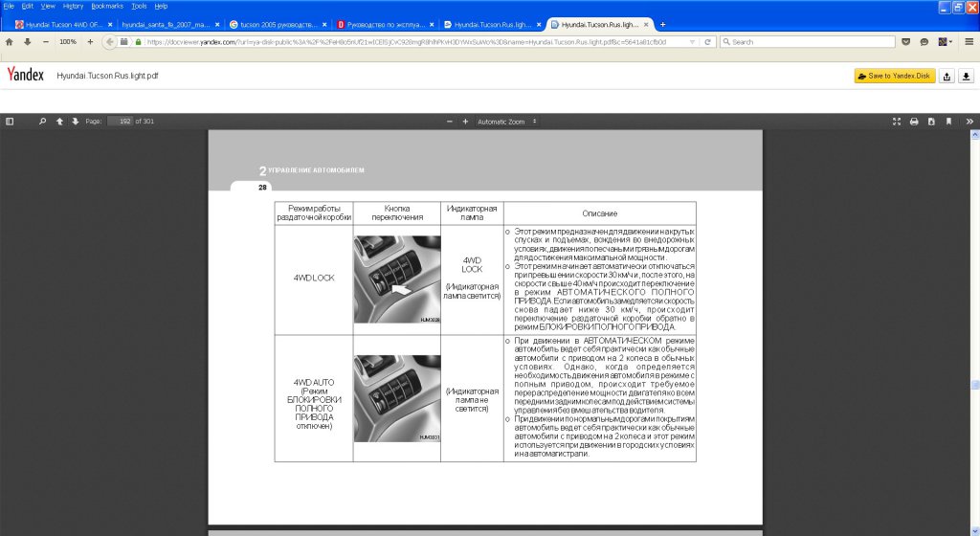Zoom in the PDF with plus icon

[x=465, y=122]
